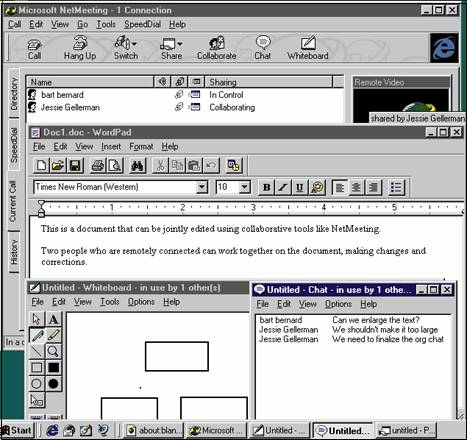Cut selection with the scissors icon
The image size is (467, 440).
(160, 165)
